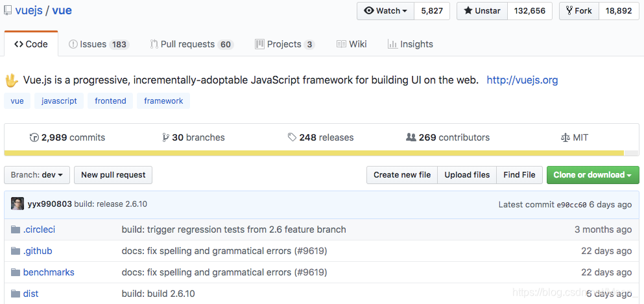This screenshot has width=644, height=304.
Task: Click New pull request button
Action: click(113, 175)
